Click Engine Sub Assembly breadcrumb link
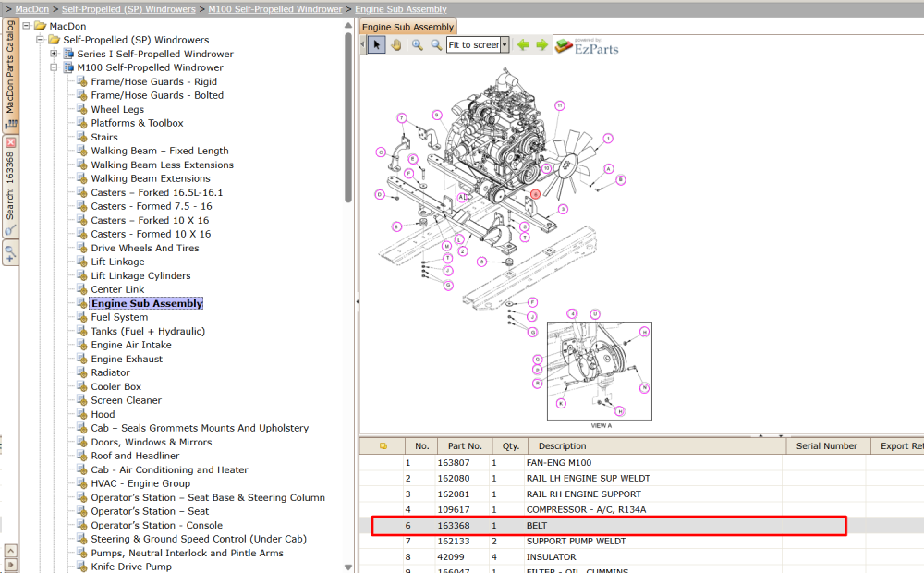The height and width of the screenshot is (573, 924). point(401,9)
